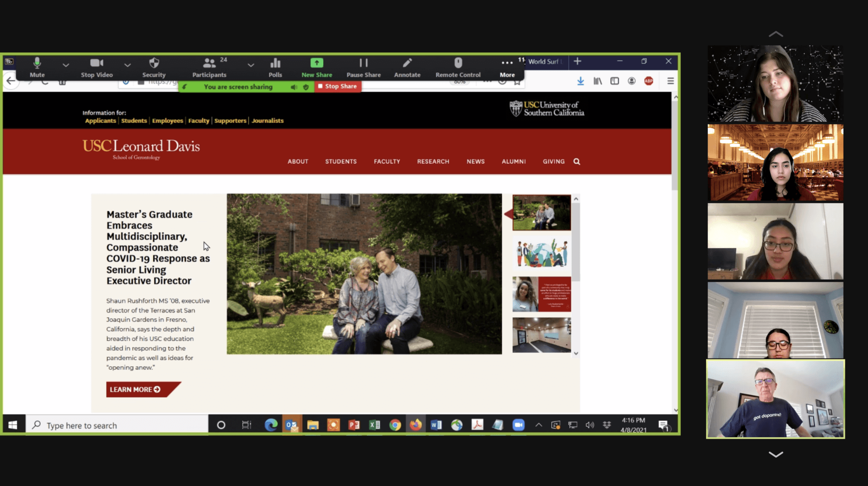The height and width of the screenshot is (486, 868).
Task: Open Microsoft Edge from the taskbar
Action: [x=271, y=425]
